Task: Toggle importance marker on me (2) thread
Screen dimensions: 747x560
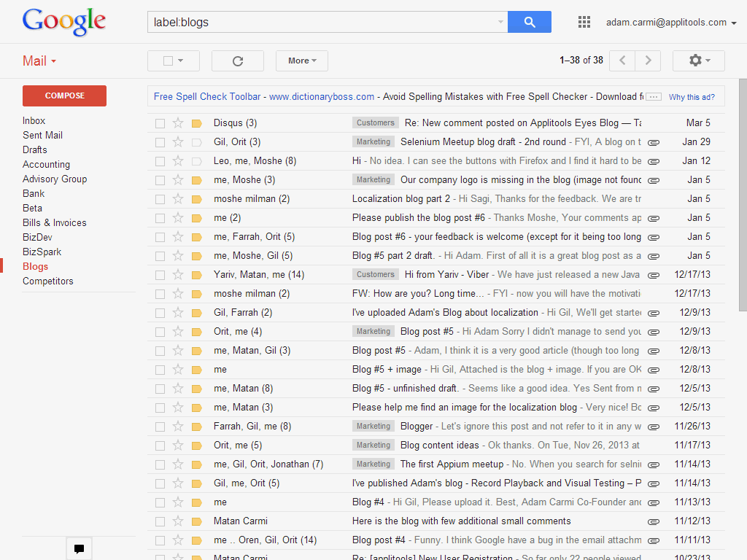Action: pos(196,218)
